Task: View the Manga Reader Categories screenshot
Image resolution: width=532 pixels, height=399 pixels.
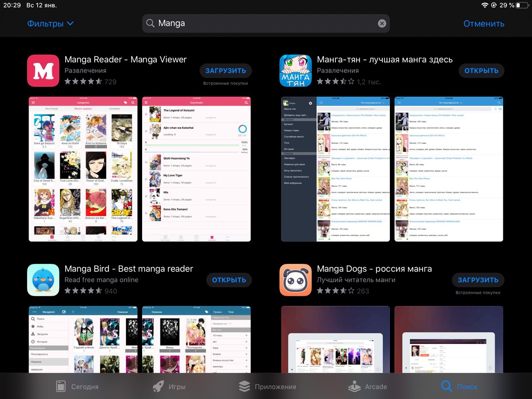Action: 83,169
